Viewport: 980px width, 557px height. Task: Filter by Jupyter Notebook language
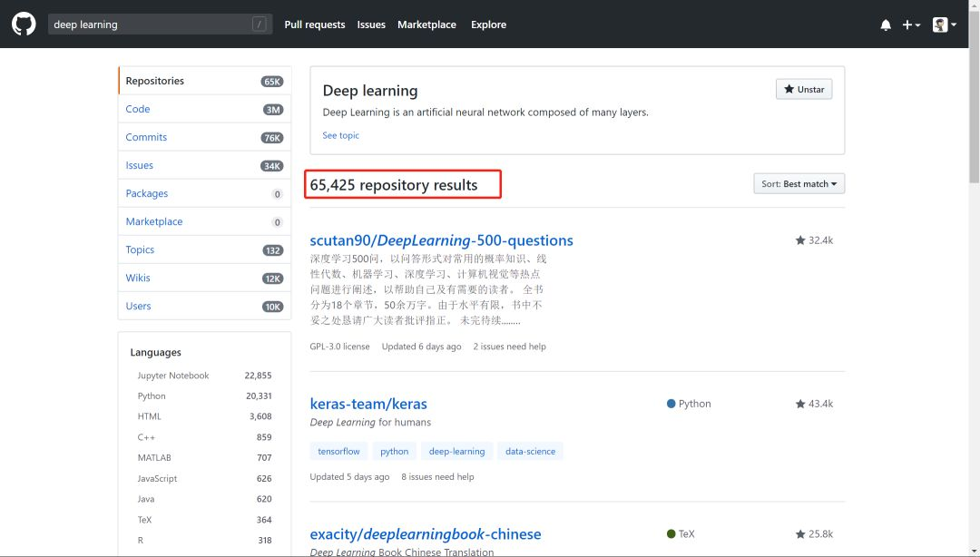coord(204,376)
